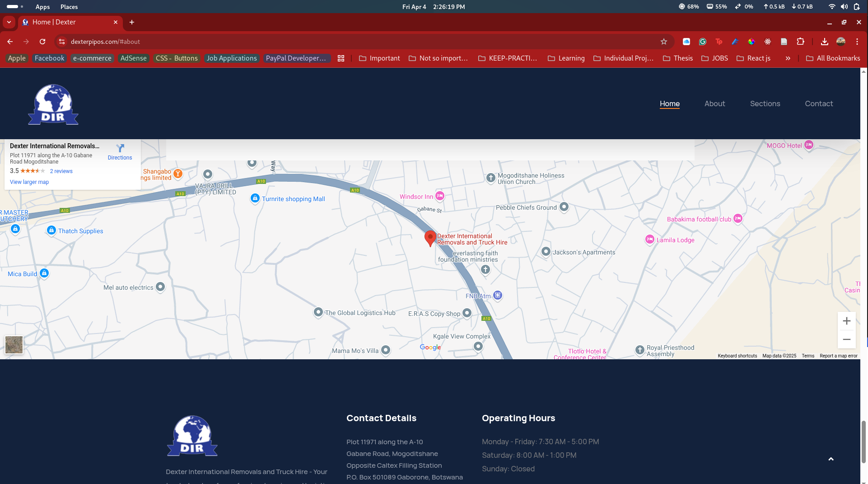
Task: Click the View larger map link
Action: (29, 182)
